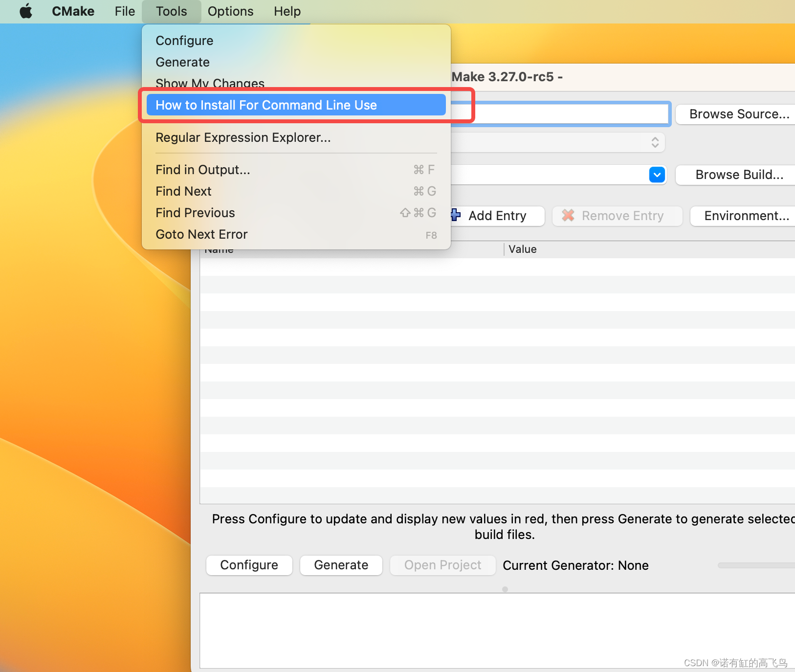Open the Options menu
Screen dimensions: 795x672
230,11
